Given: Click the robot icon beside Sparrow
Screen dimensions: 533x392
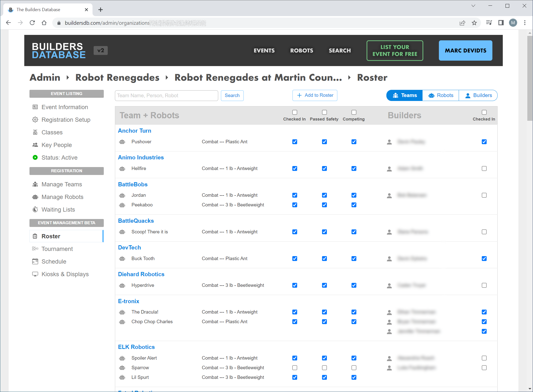Looking at the screenshot, I should coord(122,368).
